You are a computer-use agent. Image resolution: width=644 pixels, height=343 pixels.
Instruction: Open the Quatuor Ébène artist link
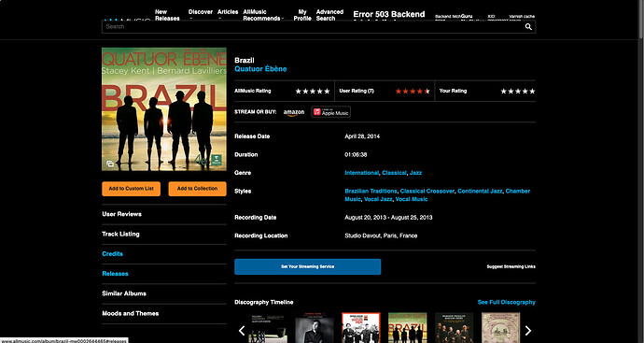[260, 69]
